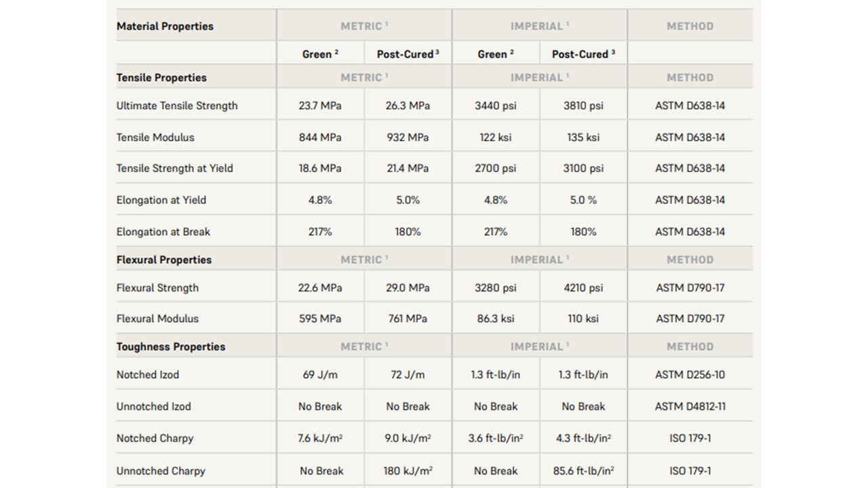This screenshot has width=868, height=488.
Task: Select the ASTM D4812-11 method cell
Action: (x=690, y=407)
